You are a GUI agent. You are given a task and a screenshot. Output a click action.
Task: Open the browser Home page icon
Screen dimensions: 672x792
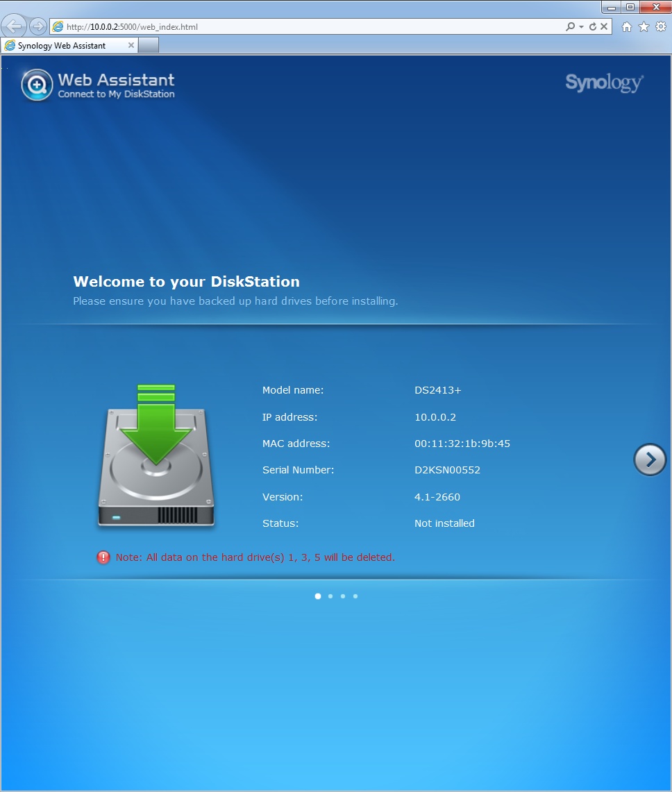[x=626, y=27]
